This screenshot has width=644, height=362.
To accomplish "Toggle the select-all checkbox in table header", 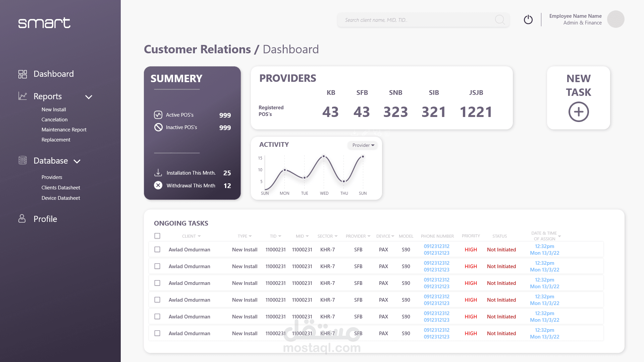I will pos(157,236).
